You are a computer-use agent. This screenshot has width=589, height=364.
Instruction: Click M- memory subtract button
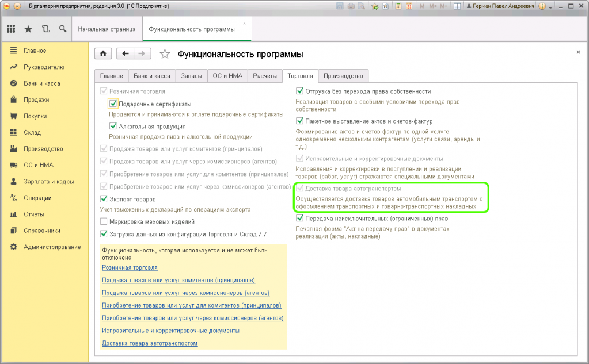coord(444,6)
